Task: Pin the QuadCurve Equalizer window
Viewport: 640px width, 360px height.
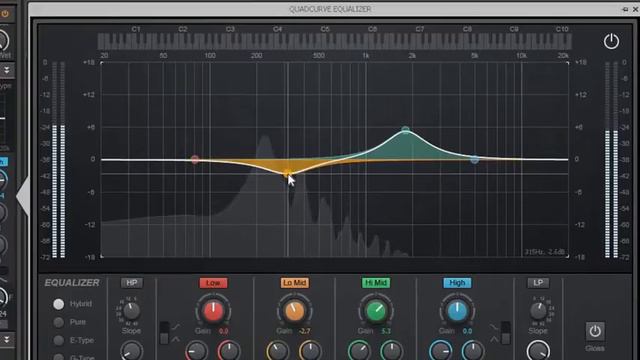Action: pyautogui.click(x=625, y=9)
